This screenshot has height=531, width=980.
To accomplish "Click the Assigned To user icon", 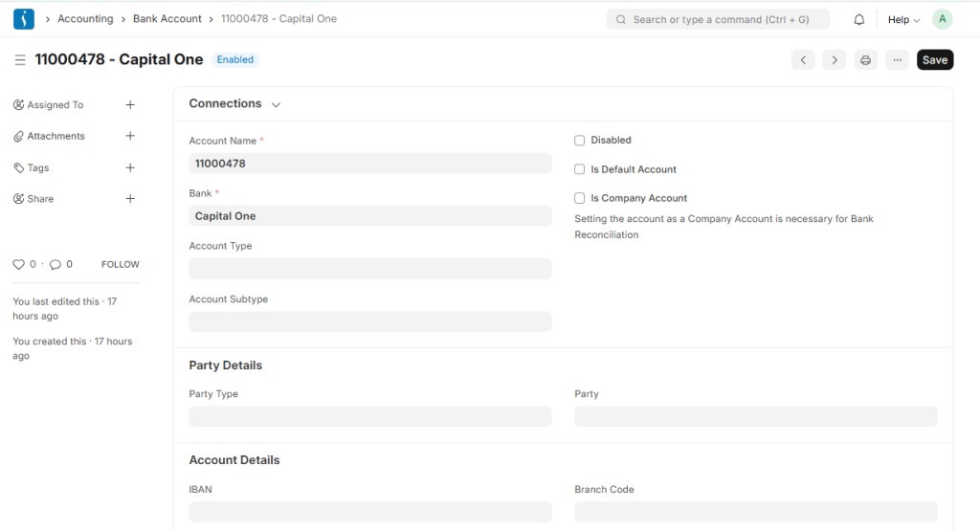I will [x=19, y=105].
